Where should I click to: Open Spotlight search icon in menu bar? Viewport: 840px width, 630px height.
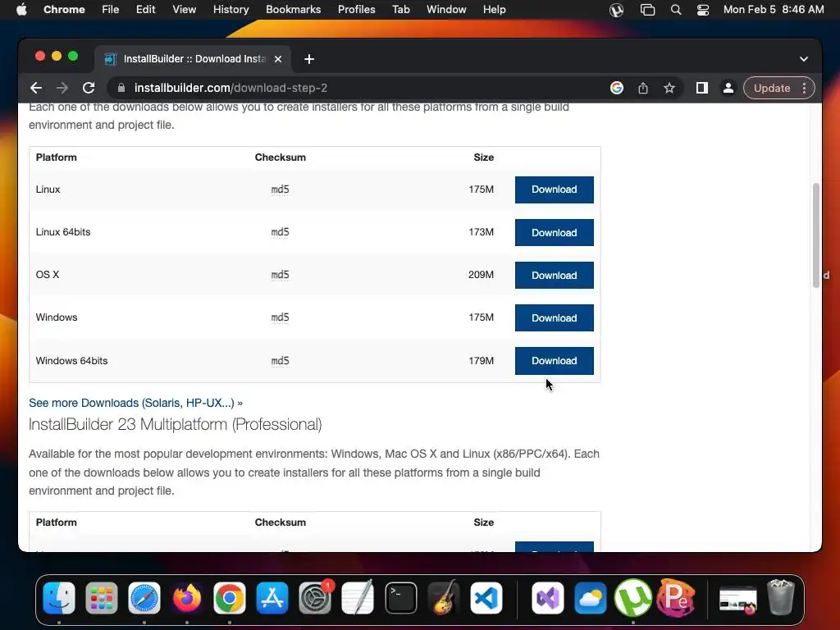tap(676, 10)
